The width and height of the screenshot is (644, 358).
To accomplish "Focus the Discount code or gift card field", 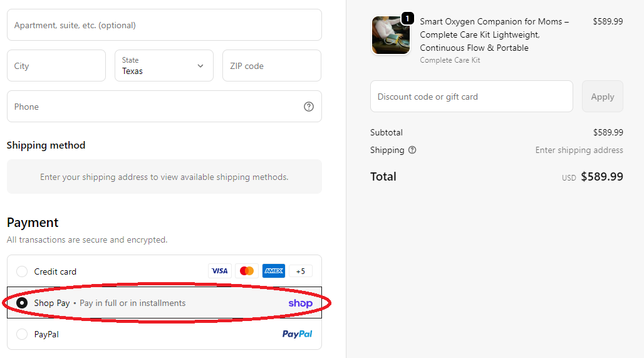I will click(x=471, y=97).
